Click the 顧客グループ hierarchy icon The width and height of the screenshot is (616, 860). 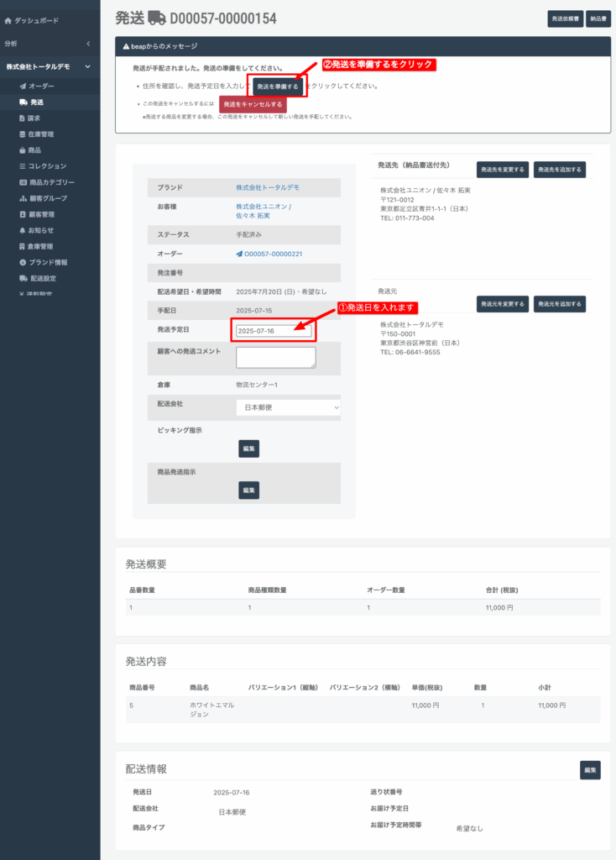tap(23, 198)
